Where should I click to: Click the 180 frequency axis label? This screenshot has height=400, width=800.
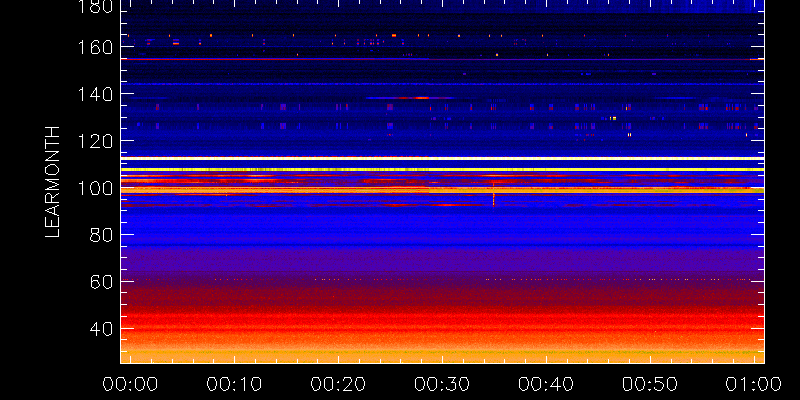click(95, 6)
